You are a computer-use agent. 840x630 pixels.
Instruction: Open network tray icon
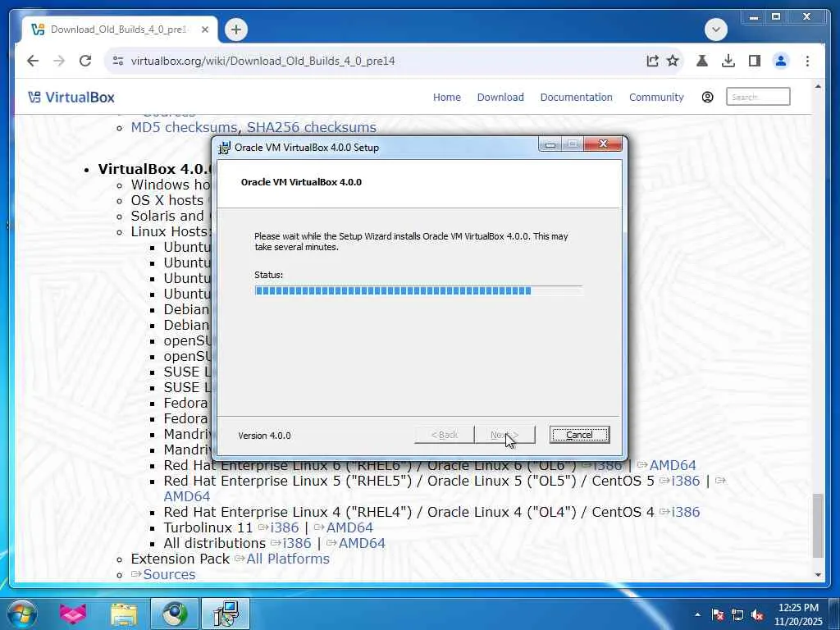coord(737,614)
